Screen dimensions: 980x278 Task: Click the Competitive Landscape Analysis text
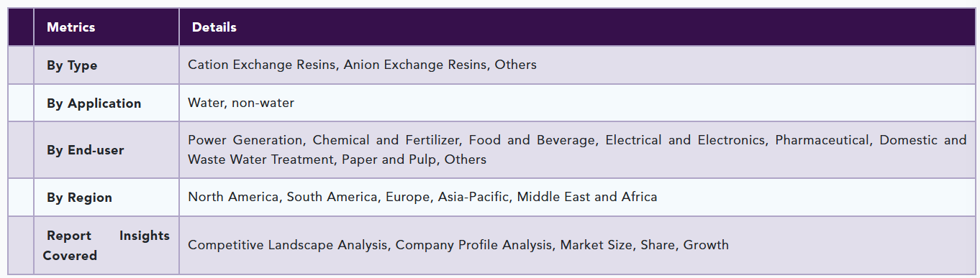click(x=288, y=245)
